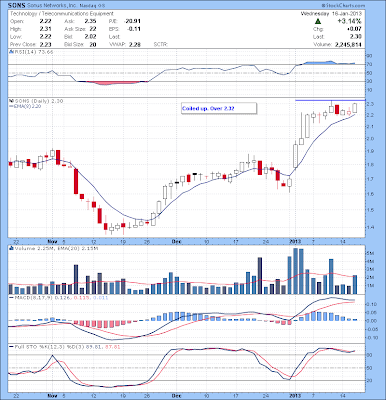Click the Volume panel legend icon

click(x=11, y=248)
